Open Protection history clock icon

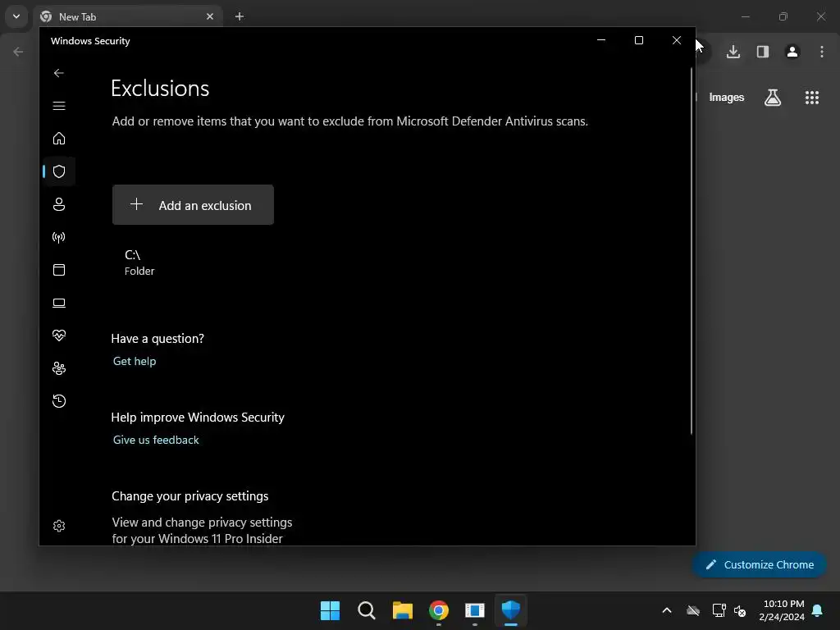point(59,401)
